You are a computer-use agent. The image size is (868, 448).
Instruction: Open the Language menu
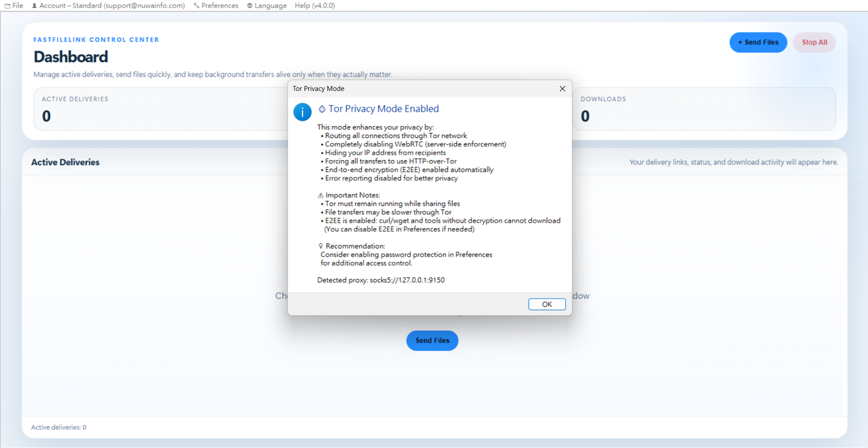point(267,6)
